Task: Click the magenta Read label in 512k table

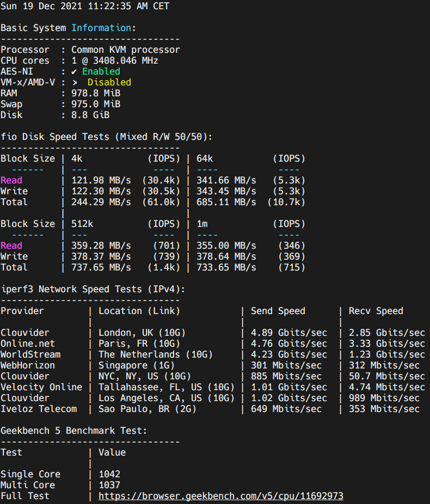Action: (x=11, y=245)
